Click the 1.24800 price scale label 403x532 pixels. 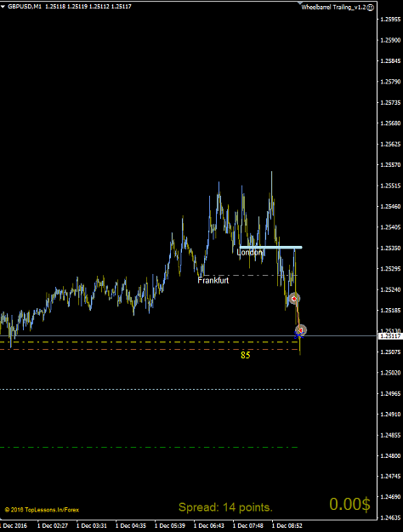click(390, 456)
